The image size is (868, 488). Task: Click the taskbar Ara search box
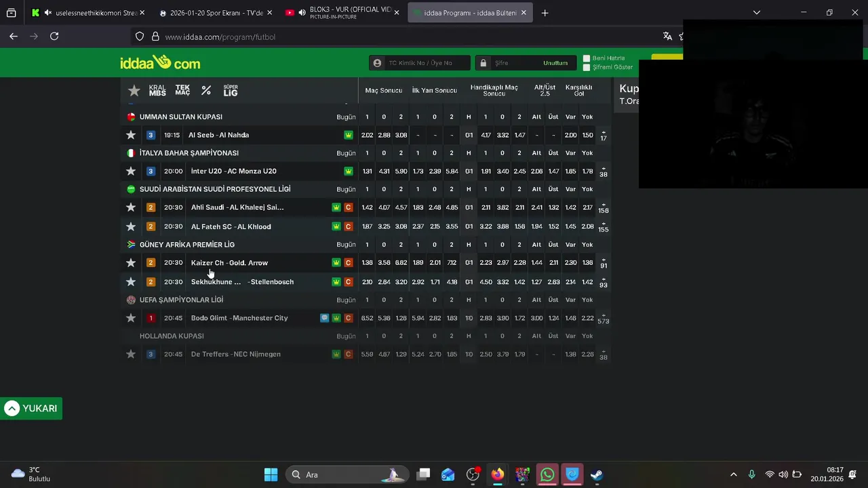[x=347, y=474]
